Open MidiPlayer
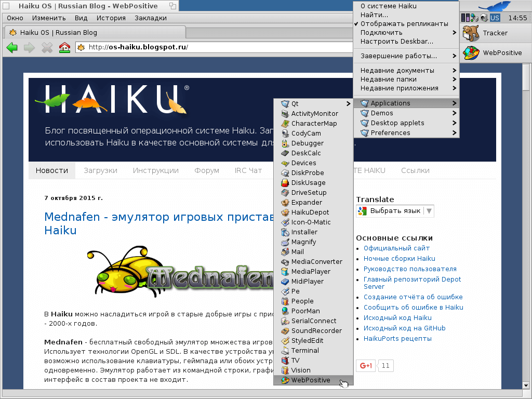 (x=313, y=281)
